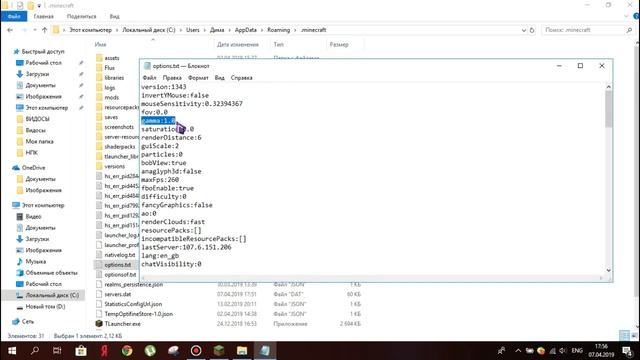Open Музыка in navigation pane

pos(36,261)
